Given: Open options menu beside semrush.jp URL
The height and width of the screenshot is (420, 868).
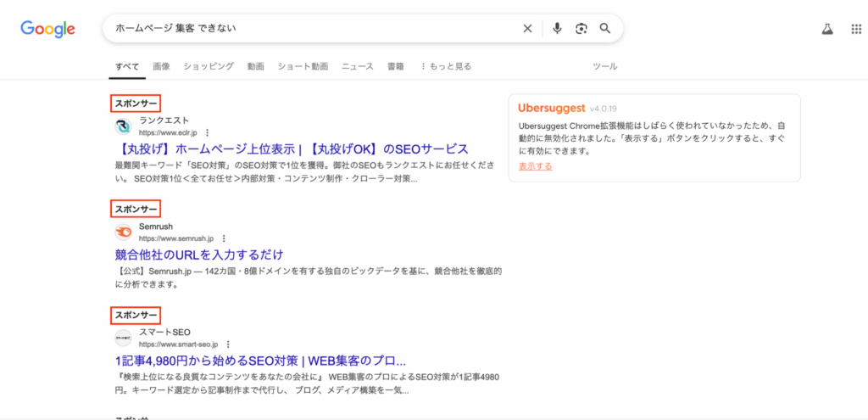Looking at the screenshot, I should point(224,238).
